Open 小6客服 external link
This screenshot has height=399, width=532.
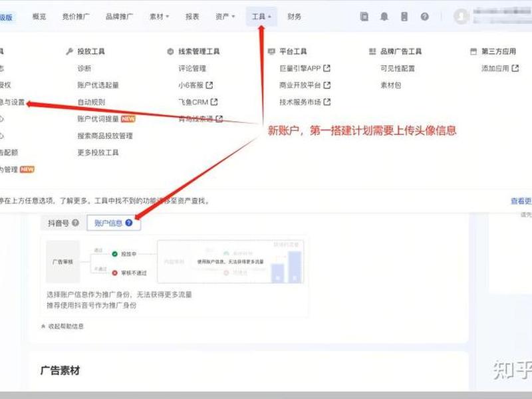coord(196,85)
